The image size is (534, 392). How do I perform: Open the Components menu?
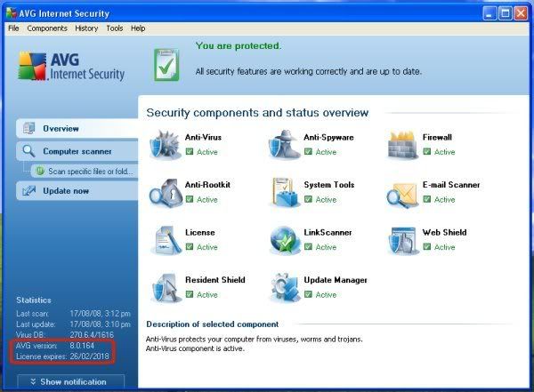(47, 28)
